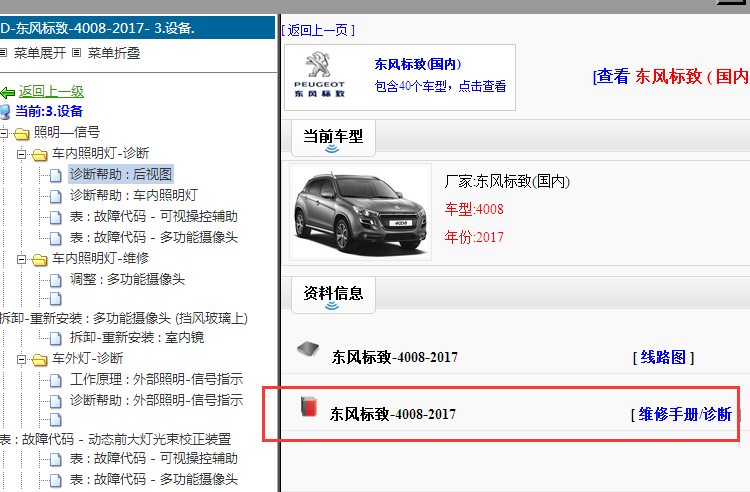The image size is (750, 492).
Task: Click the menu collapse icon beside 菜单折叠
Action: (x=77, y=53)
